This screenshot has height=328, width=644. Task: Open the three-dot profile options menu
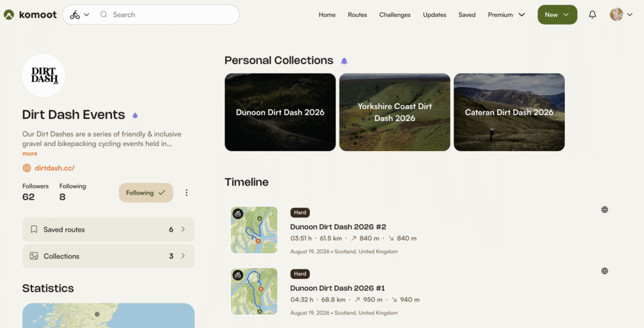186,193
